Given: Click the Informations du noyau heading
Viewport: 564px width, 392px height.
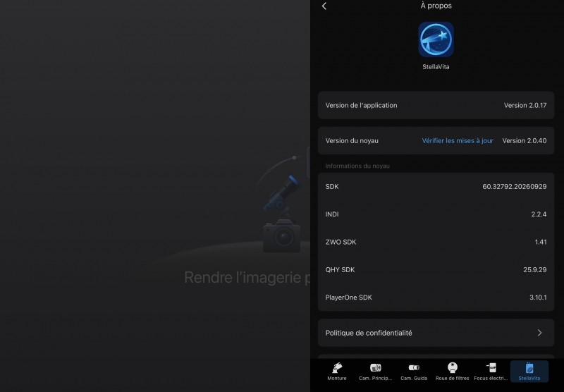Looking at the screenshot, I should (x=357, y=166).
